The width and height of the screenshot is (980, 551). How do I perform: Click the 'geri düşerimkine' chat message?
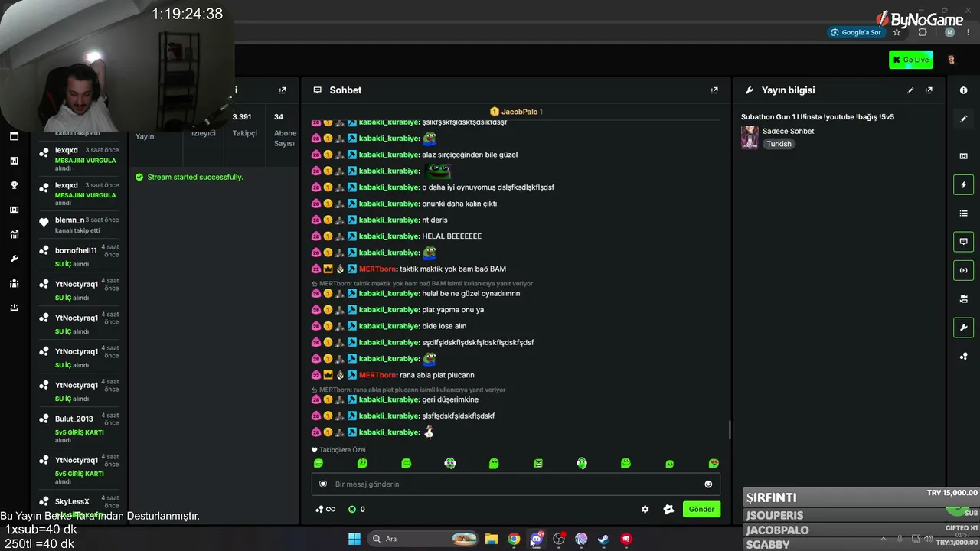coord(450,399)
